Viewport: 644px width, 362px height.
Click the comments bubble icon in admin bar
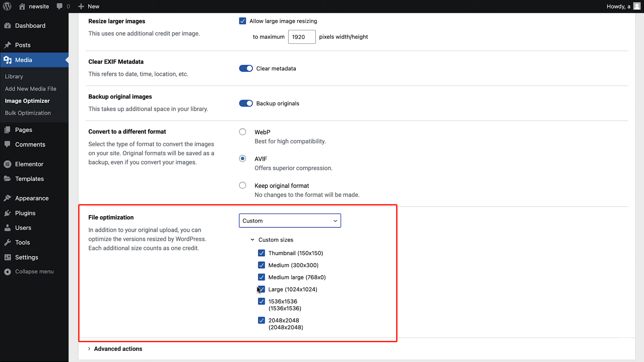tap(60, 6)
